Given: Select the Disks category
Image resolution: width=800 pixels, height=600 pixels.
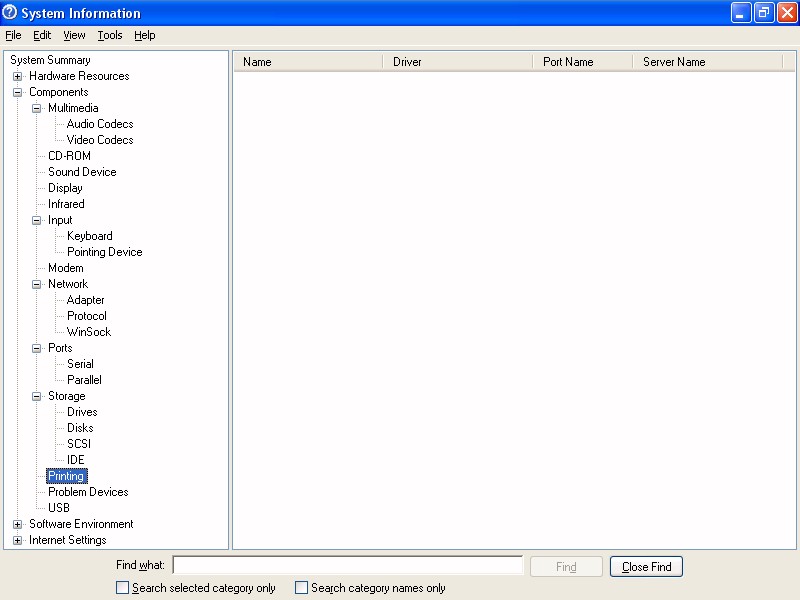Looking at the screenshot, I should (80, 428).
